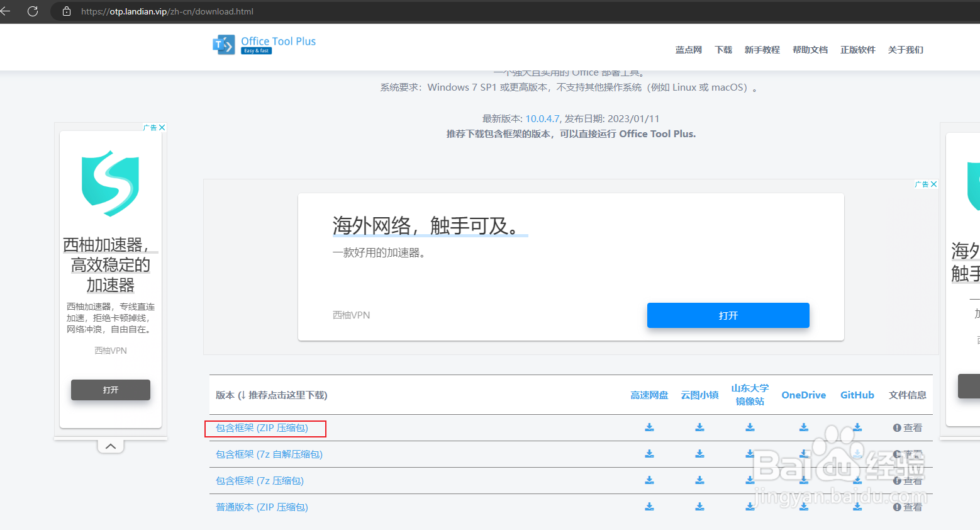Click the 云图小镇 column header
This screenshot has width=980, height=530.
click(700, 395)
